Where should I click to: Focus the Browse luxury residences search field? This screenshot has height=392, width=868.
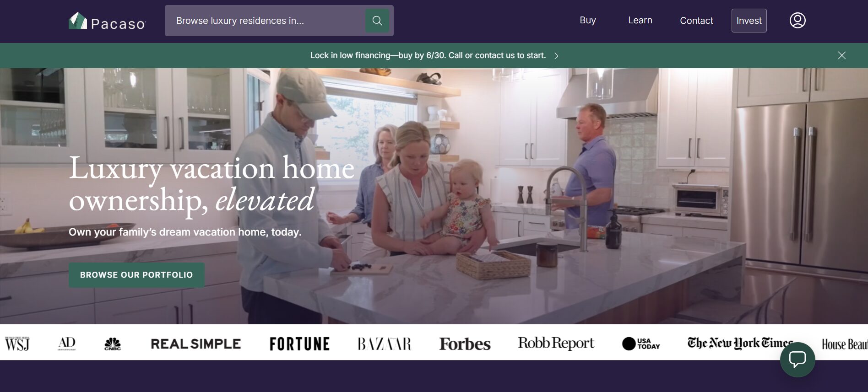(266, 21)
